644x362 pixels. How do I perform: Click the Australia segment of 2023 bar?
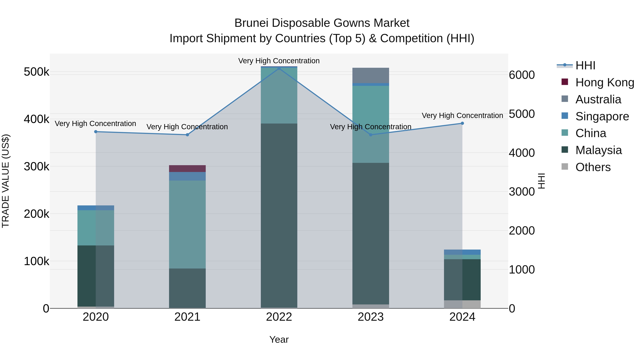[x=371, y=75]
